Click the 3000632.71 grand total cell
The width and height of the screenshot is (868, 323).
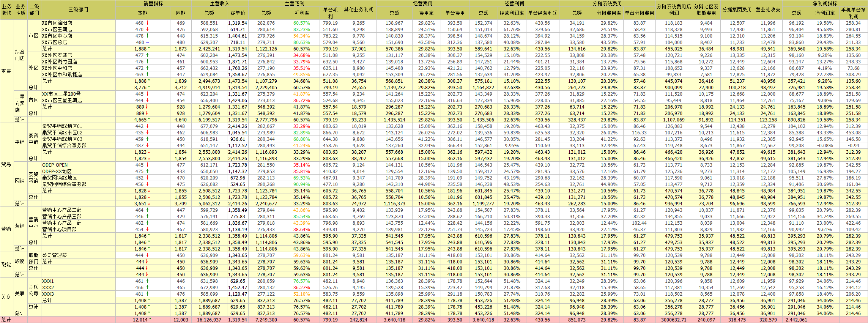[674, 320]
